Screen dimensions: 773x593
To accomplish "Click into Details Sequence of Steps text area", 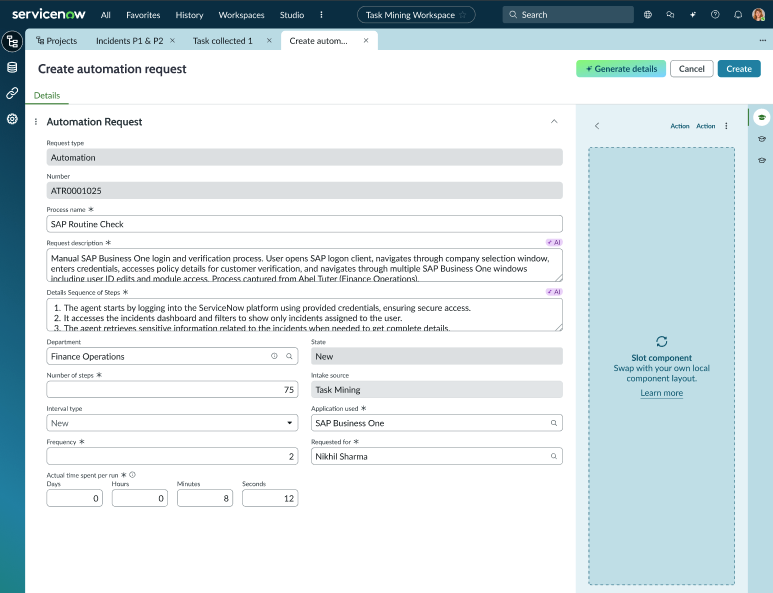I will (x=304, y=314).
